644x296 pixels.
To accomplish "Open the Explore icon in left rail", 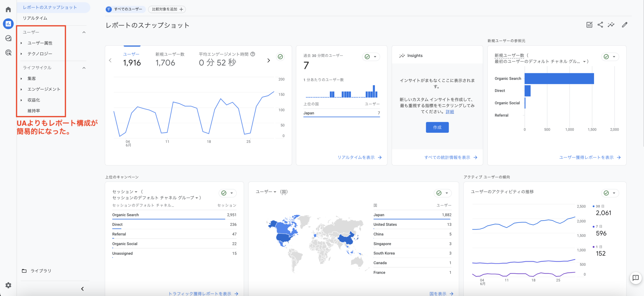I will tap(8, 38).
